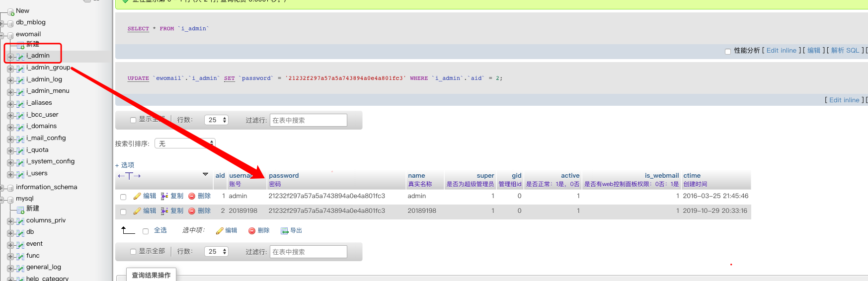Click copy icon in admin row
868x281 pixels.
[164, 196]
